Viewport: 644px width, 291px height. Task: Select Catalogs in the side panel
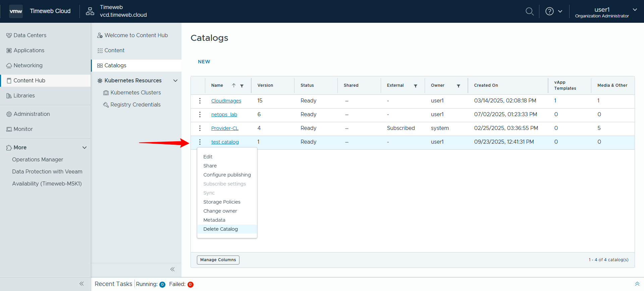136,66
